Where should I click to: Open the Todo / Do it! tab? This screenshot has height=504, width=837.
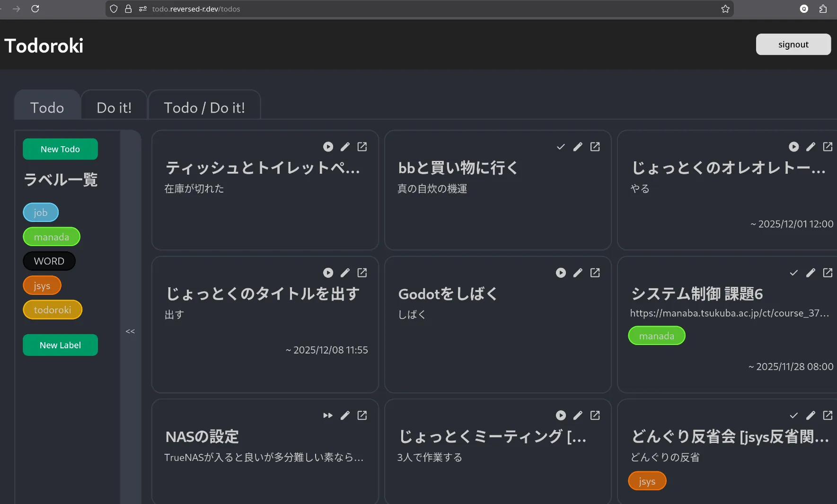click(x=204, y=107)
